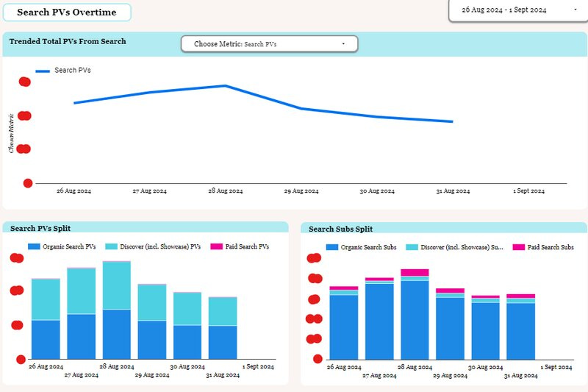Select the Discover segment of the 31 Aug PVs bar
This screenshot has height=392, width=588.
tap(223, 312)
